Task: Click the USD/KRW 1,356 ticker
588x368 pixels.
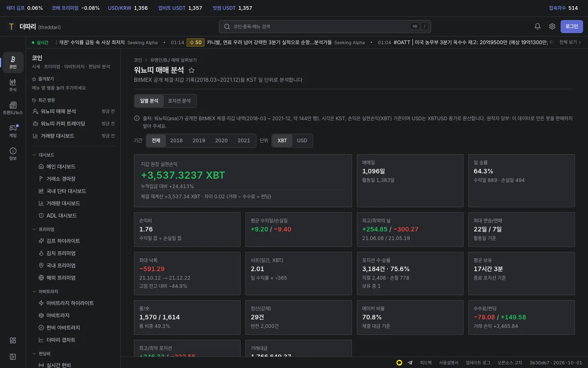Action: (x=128, y=8)
